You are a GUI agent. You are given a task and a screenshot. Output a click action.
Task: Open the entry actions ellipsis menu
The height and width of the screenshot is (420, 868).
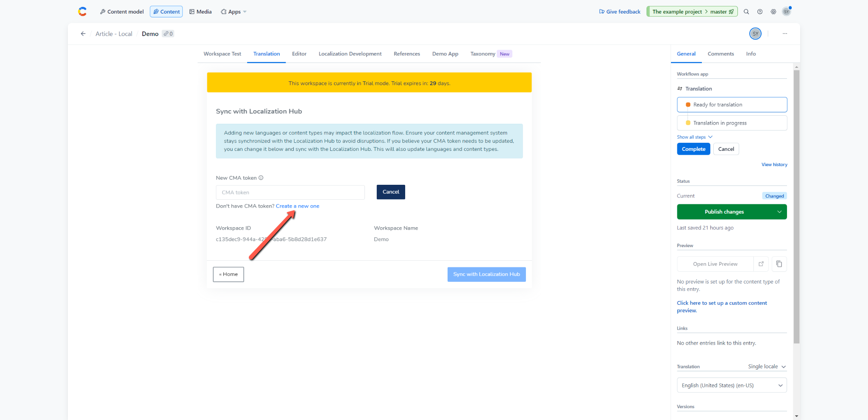coord(785,33)
